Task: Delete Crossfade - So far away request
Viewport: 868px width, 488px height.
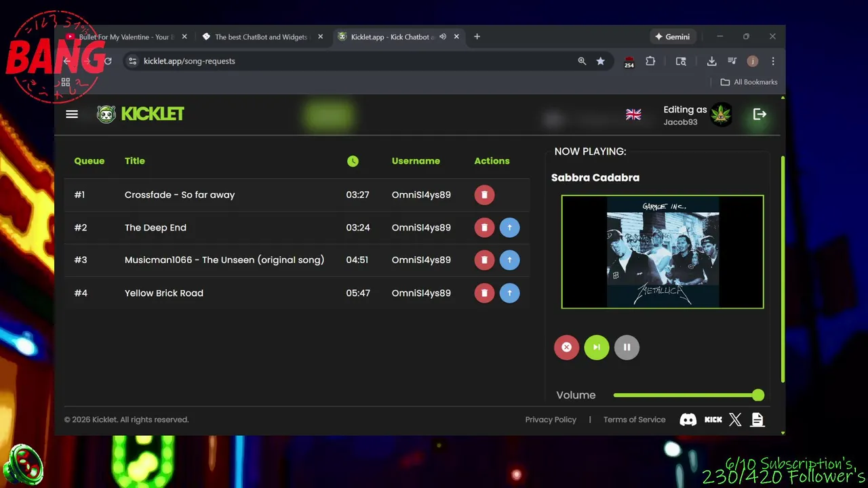Action: pyautogui.click(x=484, y=195)
